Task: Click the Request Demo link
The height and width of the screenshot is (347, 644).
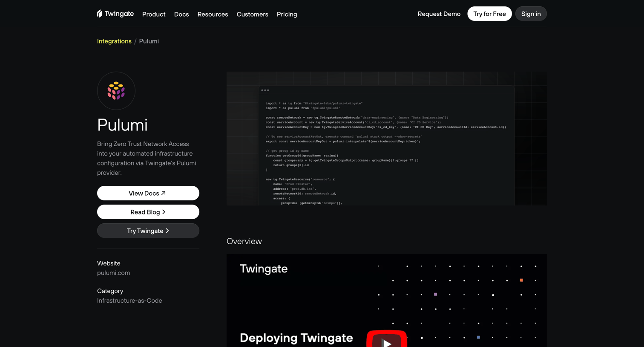Action: point(439,14)
